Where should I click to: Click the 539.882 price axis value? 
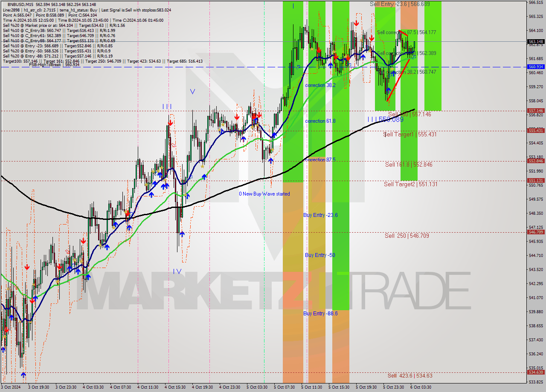pos(536,312)
